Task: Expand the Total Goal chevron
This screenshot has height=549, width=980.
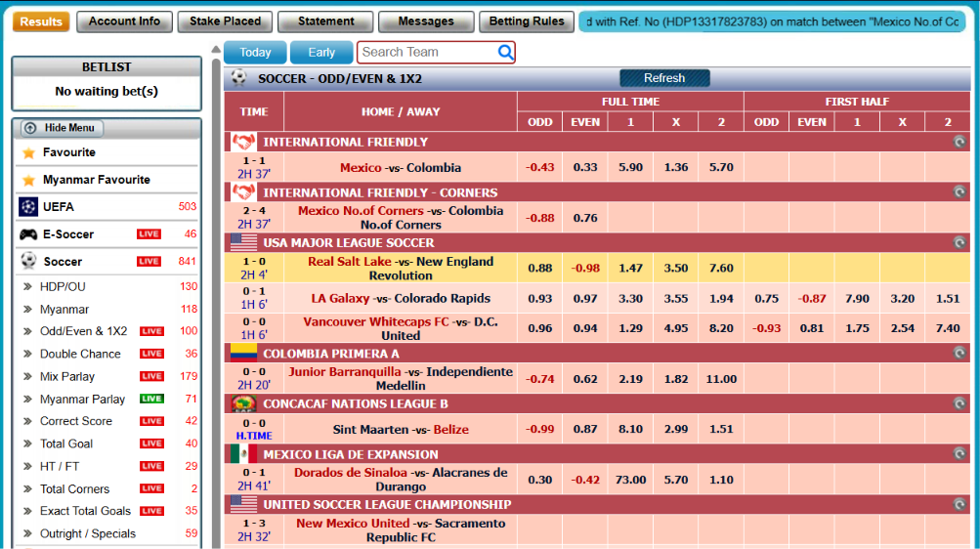Action: (x=27, y=444)
